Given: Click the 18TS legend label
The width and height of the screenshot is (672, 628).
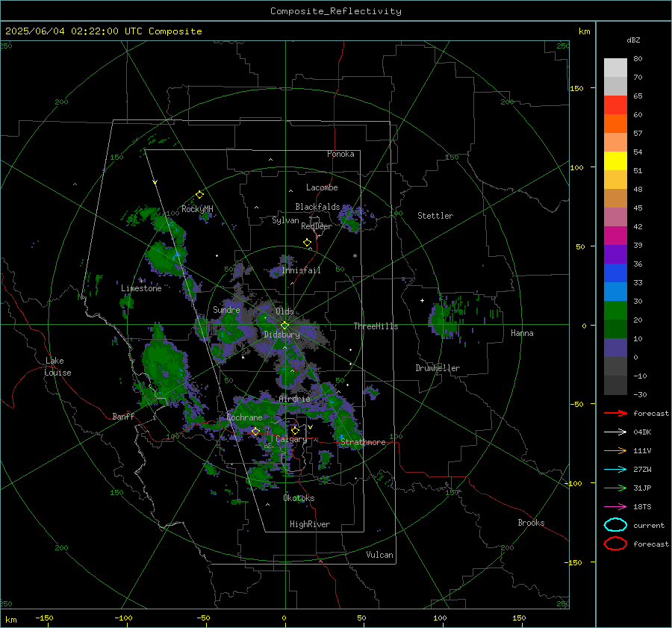Looking at the screenshot, I should pyautogui.click(x=642, y=507).
